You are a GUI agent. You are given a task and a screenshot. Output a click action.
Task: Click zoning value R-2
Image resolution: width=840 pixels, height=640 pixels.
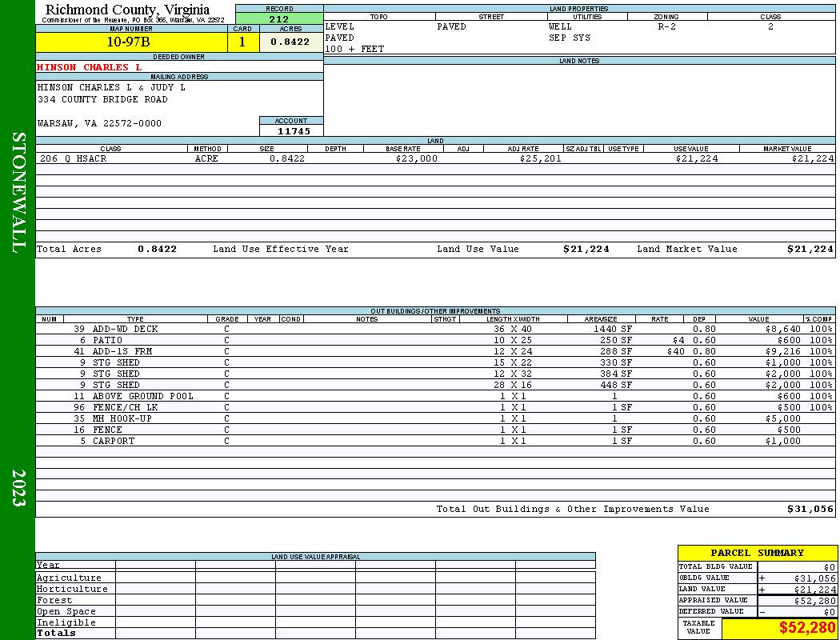coord(667,26)
